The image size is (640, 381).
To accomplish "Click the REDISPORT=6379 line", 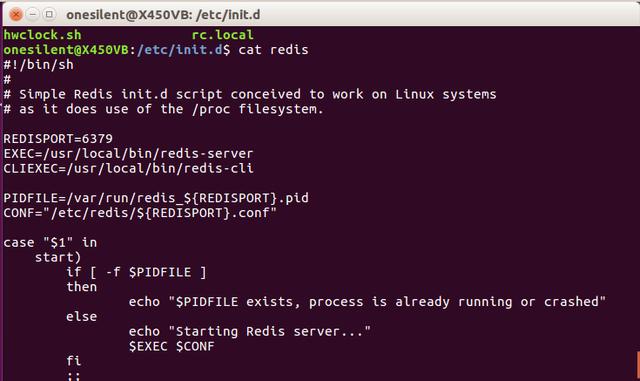I will [58, 139].
